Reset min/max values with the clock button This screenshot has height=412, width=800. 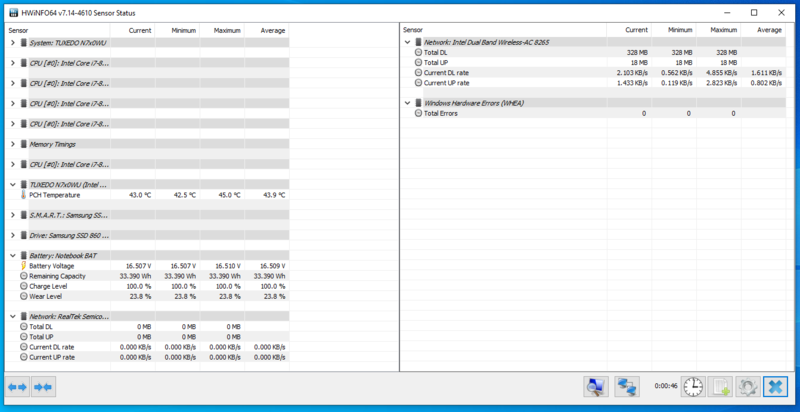(693, 387)
